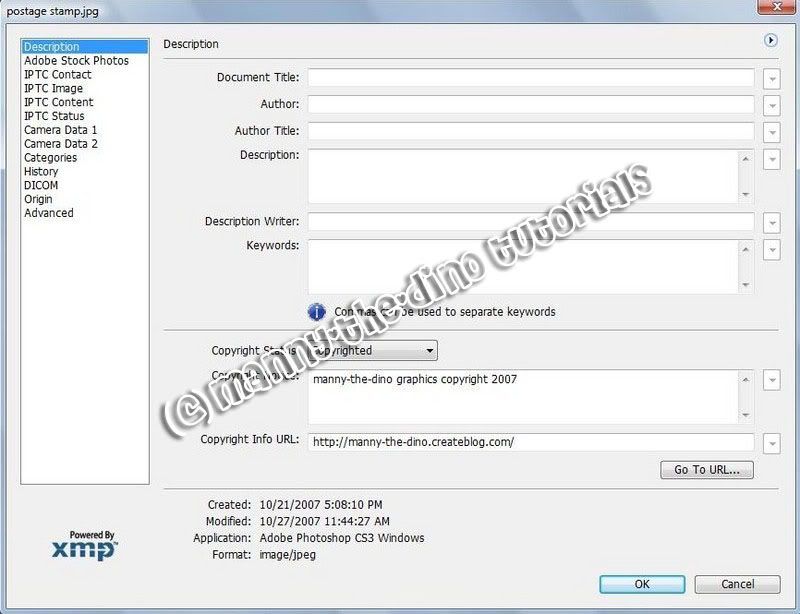Click the Copyright Info URL text field
The height and width of the screenshot is (614, 800).
tap(530, 442)
